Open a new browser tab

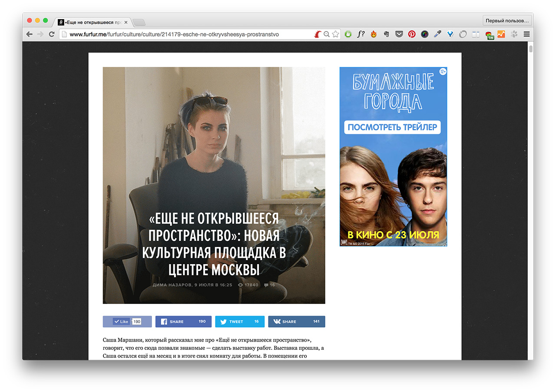point(139,22)
